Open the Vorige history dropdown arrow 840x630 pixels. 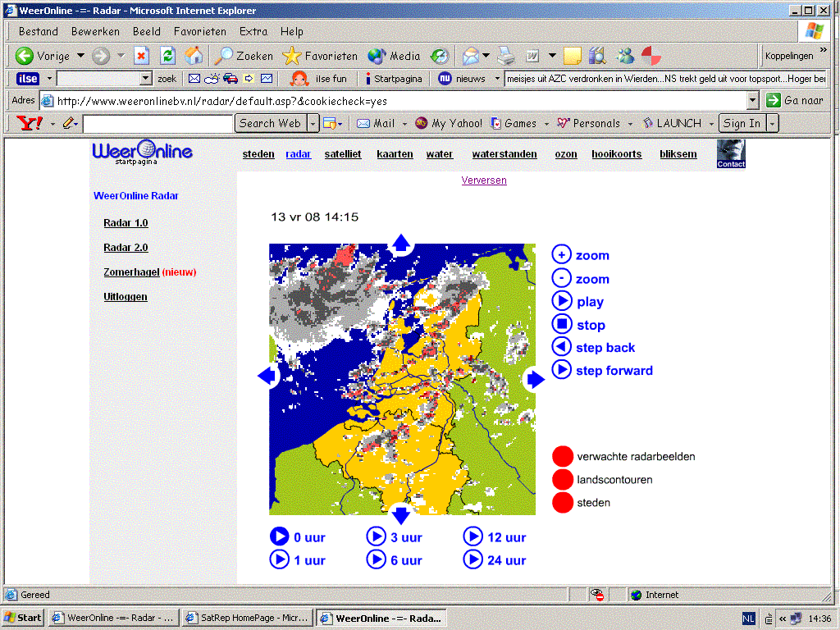pos(80,56)
